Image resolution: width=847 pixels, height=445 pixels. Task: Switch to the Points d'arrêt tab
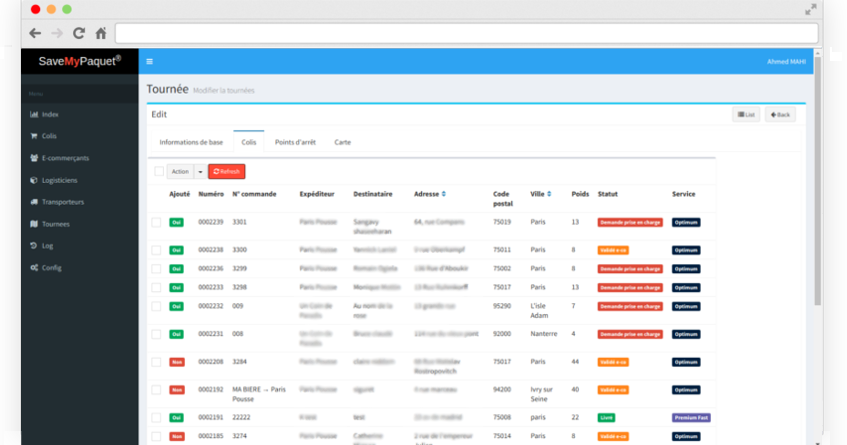(295, 142)
